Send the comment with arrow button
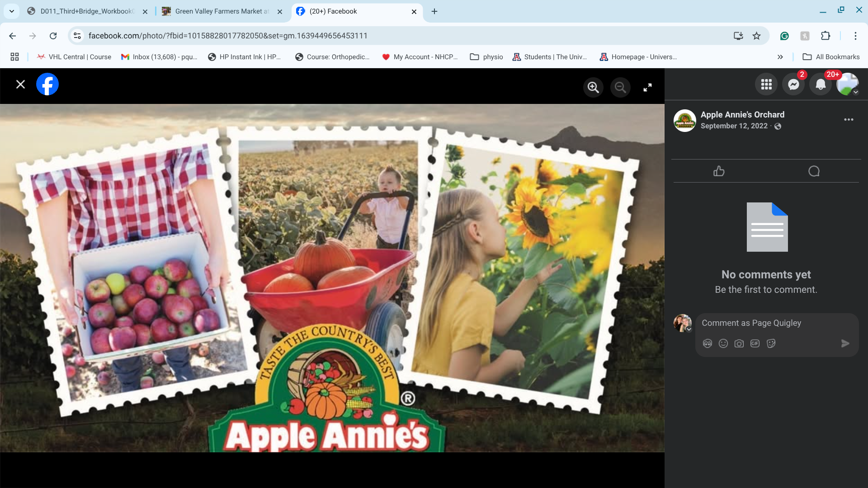This screenshot has width=868, height=488. click(x=845, y=344)
